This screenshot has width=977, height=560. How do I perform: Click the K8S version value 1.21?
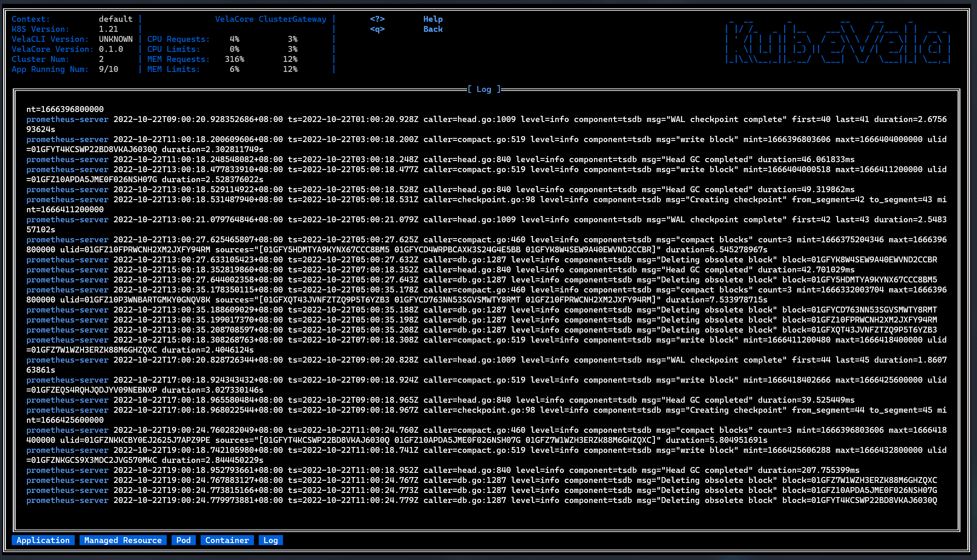pos(108,29)
